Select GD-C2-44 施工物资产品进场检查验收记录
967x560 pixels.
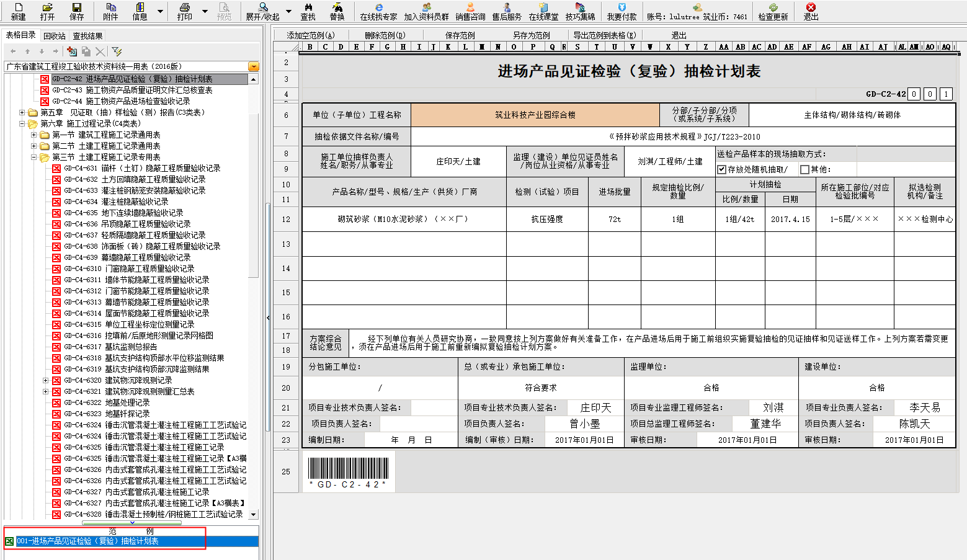pos(121,101)
